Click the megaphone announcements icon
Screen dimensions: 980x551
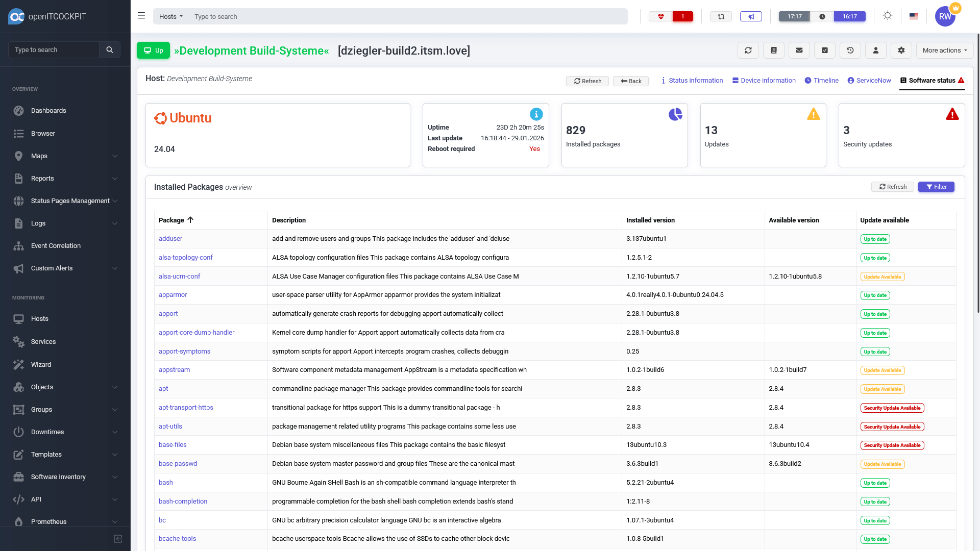[751, 16]
